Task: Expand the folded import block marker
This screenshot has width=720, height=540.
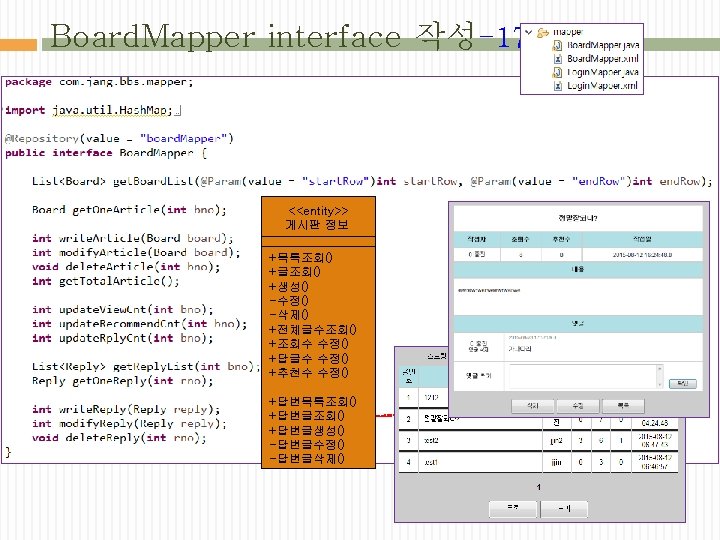Action: tap(178, 111)
